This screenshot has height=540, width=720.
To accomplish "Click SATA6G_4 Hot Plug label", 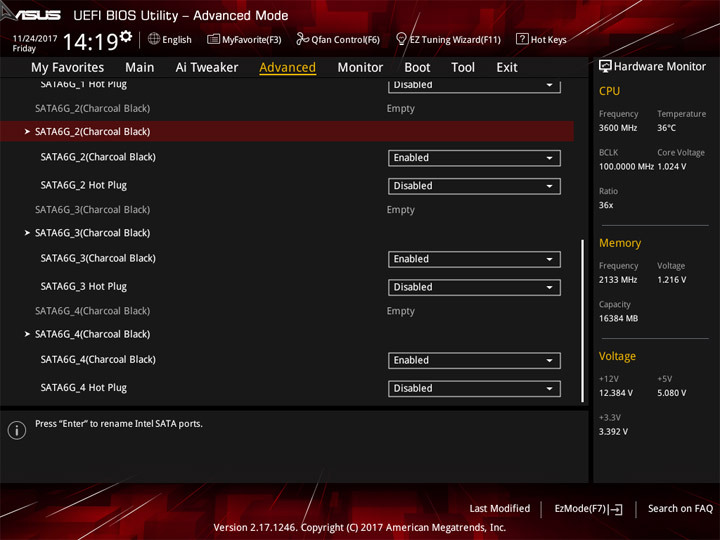I will [84, 388].
